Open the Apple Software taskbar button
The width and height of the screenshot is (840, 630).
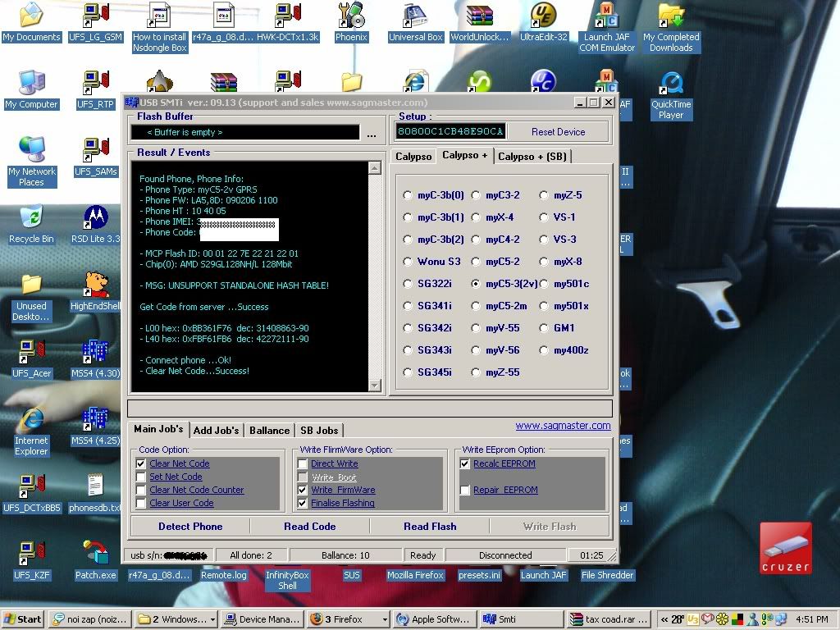[x=435, y=619]
